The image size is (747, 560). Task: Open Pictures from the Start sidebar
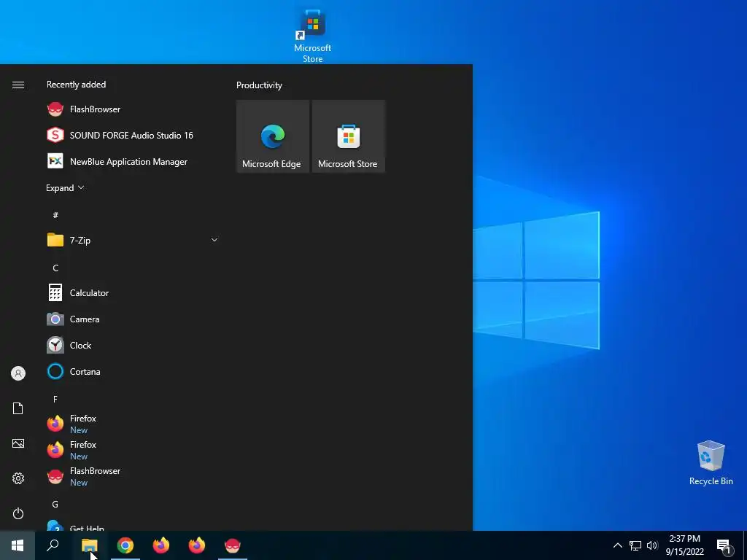[18, 443]
